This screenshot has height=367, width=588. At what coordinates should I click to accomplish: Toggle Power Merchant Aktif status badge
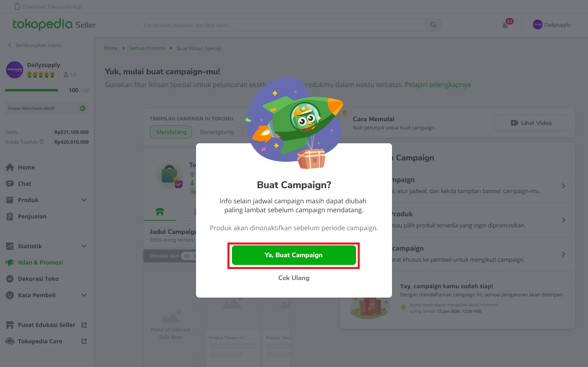pos(82,108)
